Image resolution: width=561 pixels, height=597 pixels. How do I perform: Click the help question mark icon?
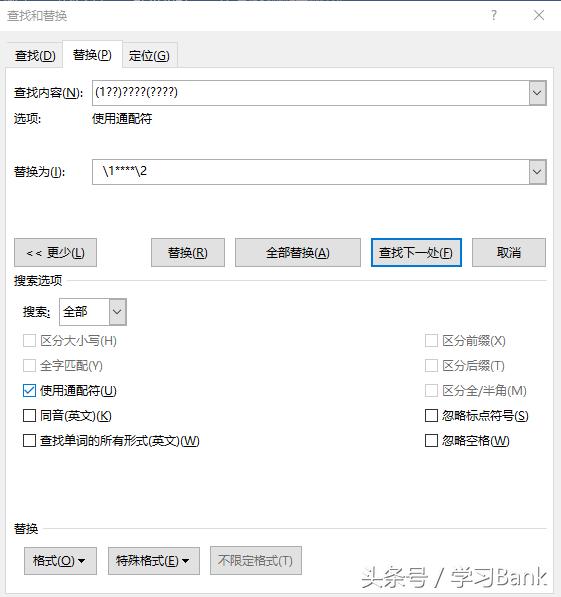[494, 16]
